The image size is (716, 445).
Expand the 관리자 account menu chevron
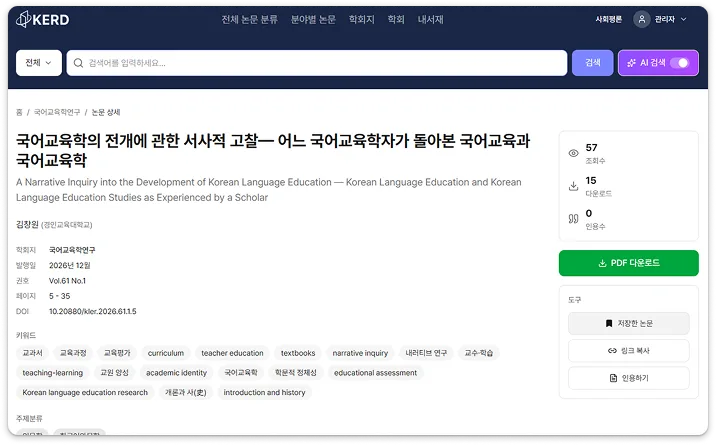(x=684, y=19)
